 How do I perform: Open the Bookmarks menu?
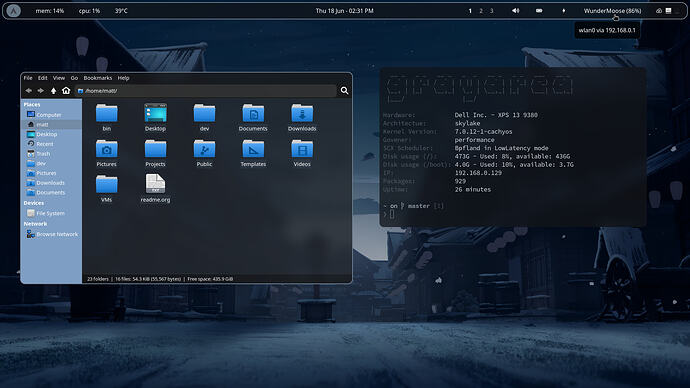[98, 78]
